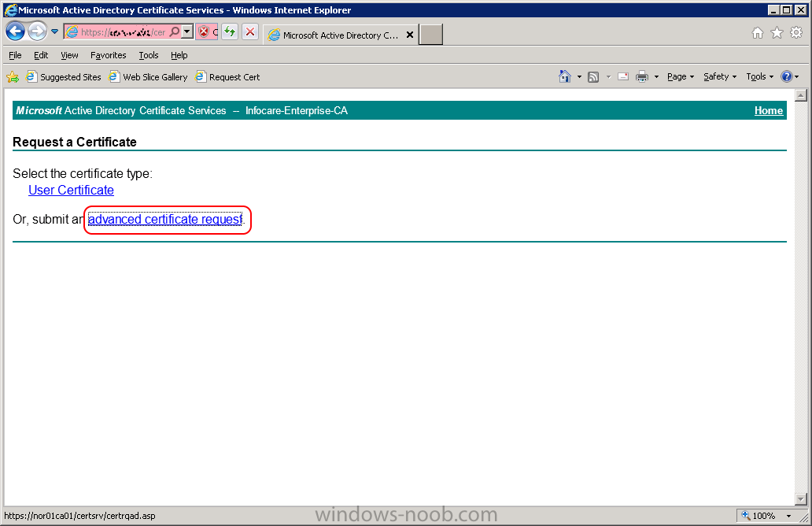
Task: Expand the Home button dropdown arrow
Action: 579,77
